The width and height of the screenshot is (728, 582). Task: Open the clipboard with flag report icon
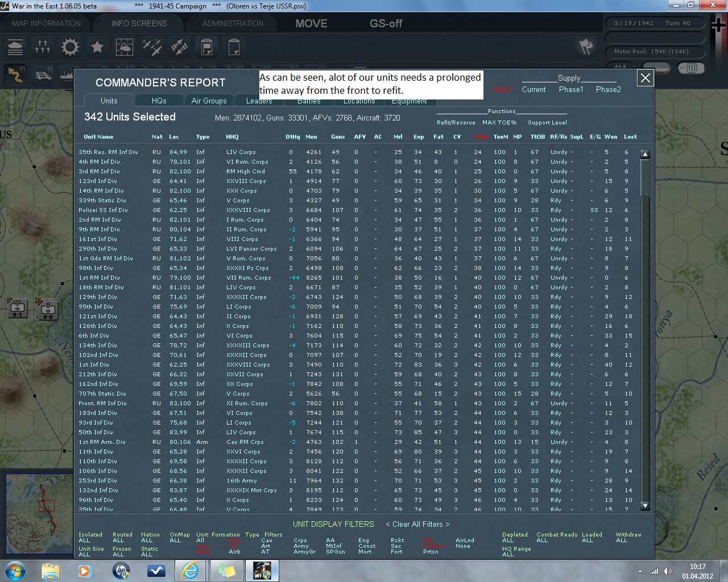tap(206, 47)
